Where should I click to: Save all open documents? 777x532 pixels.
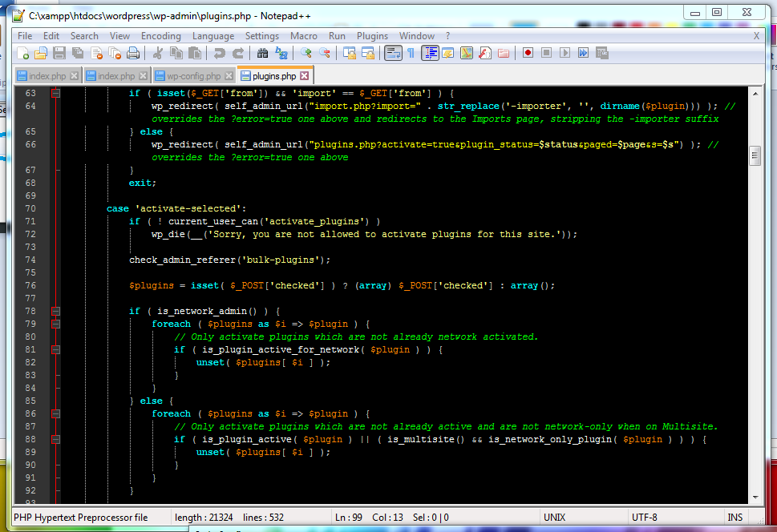pyautogui.click(x=77, y=53)
